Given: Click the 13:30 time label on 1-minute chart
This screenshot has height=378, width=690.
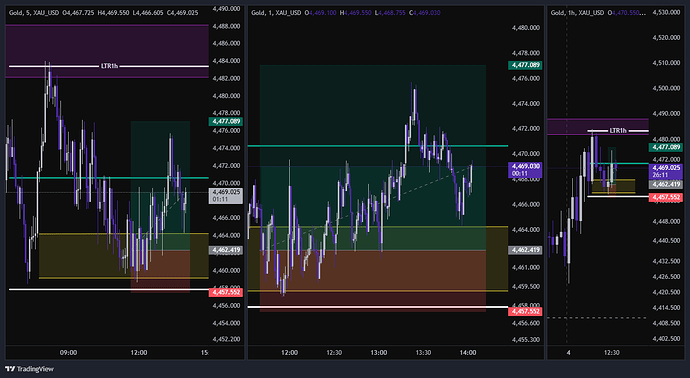Looking at the screenshot, I should point(423,352).
